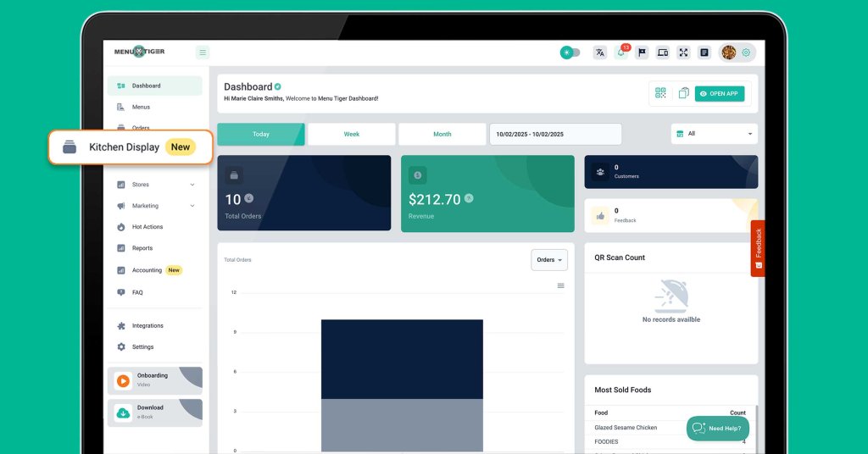Toggle the light/dark theme switch
Image resolution: width=868 pixels, height=454 pixels.
(x=570, y=53)
